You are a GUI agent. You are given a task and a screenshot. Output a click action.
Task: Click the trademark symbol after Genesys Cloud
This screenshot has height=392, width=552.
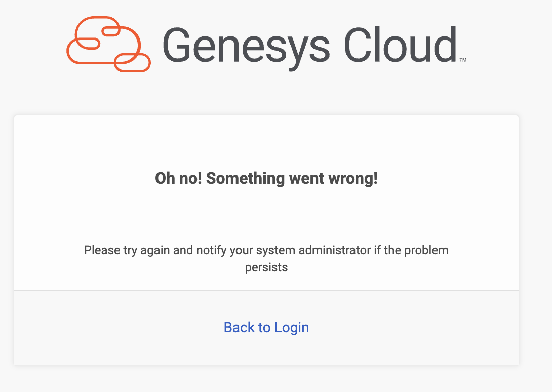(462, 59)
